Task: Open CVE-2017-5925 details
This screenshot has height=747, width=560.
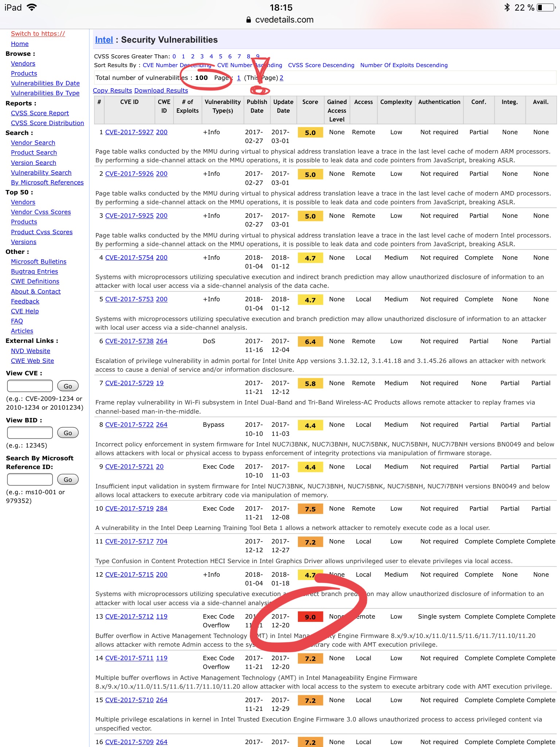Action: click(x=129, y=216)
